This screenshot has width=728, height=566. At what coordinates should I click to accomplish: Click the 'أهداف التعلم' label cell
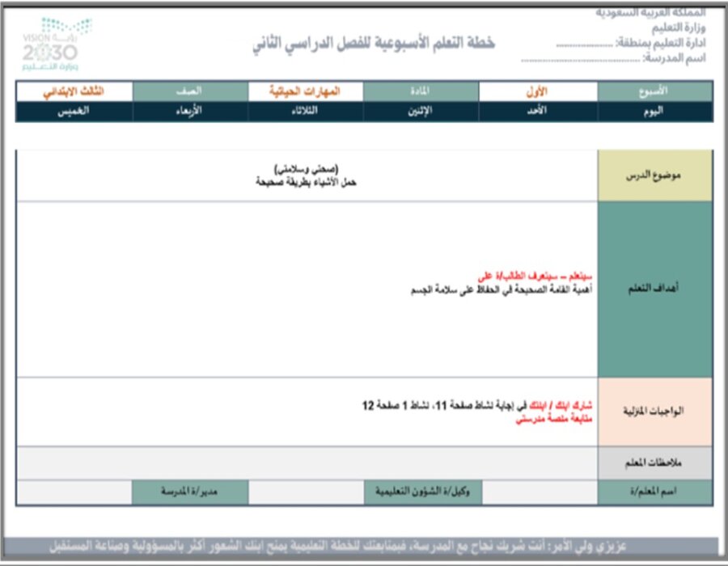tap(655, 289)
